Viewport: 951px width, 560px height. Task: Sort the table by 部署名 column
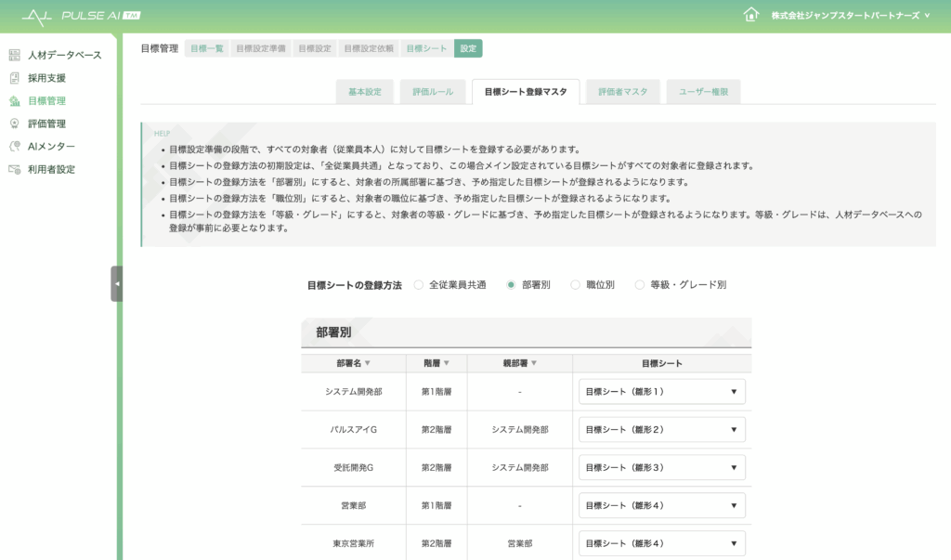[354, 364]
